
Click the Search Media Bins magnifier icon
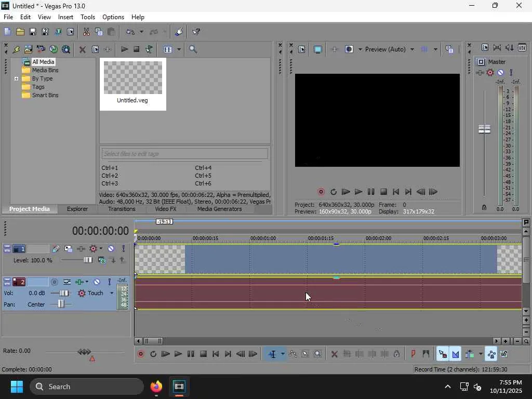click(193, 49)
